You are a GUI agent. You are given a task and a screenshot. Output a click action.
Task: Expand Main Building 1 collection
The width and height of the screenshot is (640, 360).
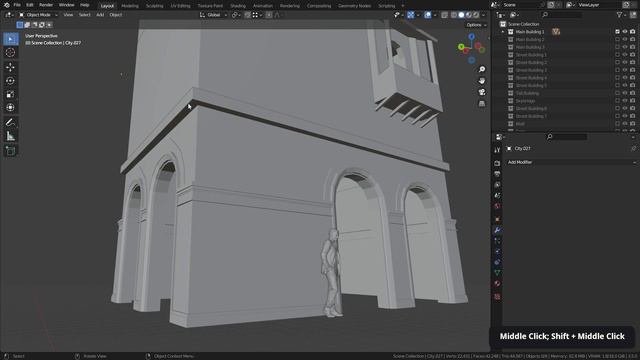pyautogui.click(x=503, y=31)
